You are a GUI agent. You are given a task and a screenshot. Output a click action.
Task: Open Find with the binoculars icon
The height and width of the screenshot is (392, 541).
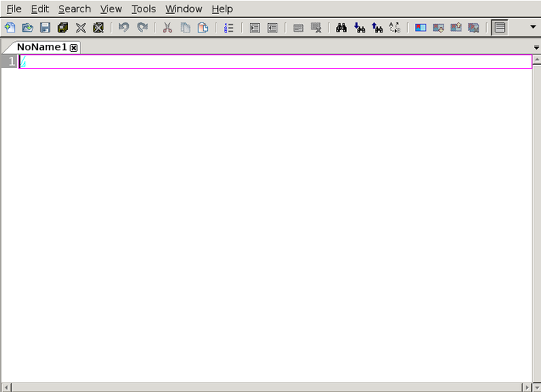pos(342,28)
